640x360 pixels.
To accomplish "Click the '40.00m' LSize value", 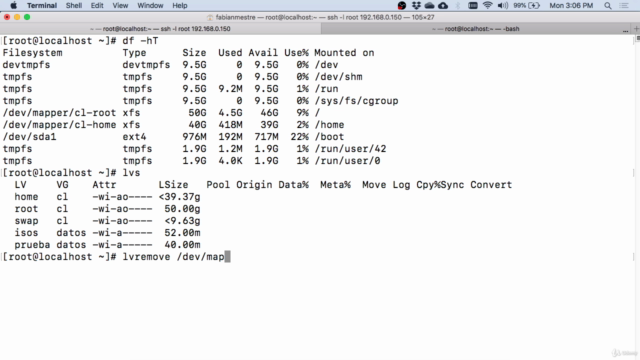I will pyautogui.click(x=182, y=245).
